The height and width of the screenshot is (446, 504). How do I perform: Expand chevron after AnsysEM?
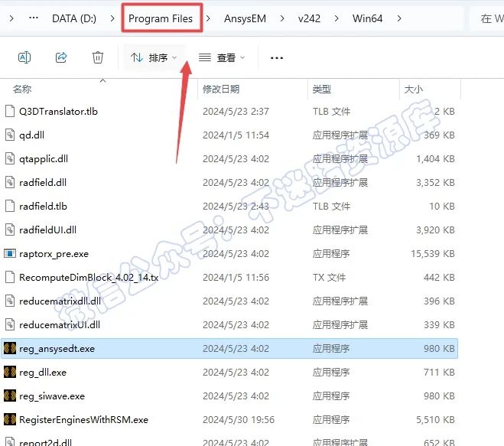[282, 18]
